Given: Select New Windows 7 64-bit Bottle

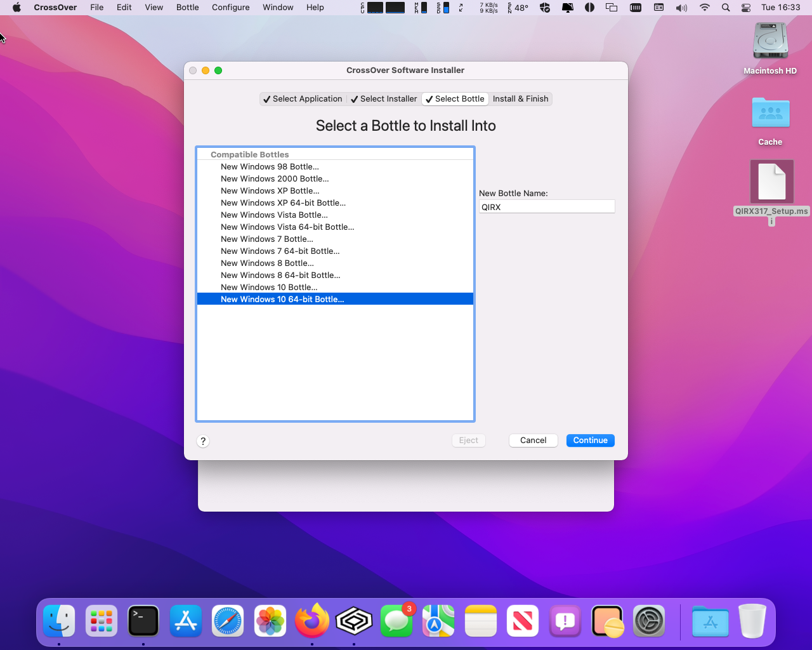Looking at the screenshot, I should pos(335,251).
